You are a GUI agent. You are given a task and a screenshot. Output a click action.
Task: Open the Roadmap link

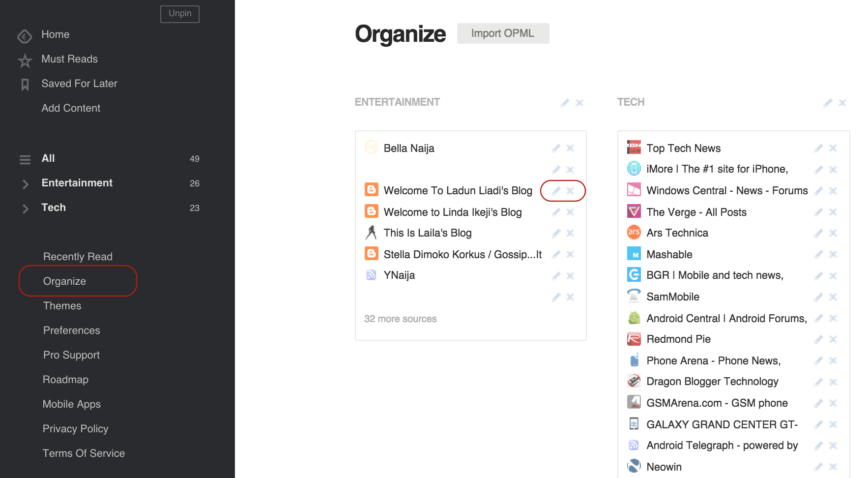pyautogui.click(x=65, y=380)
